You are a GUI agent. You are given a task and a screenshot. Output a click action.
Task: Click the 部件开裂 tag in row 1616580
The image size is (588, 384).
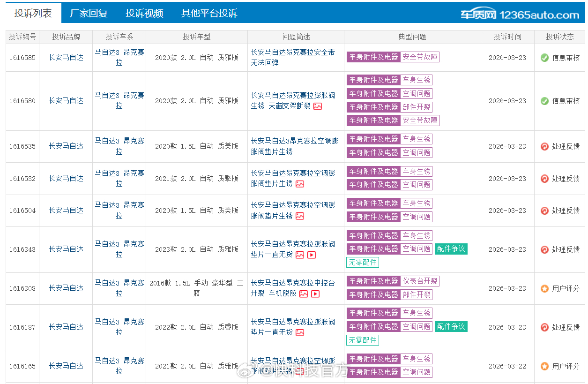pyautogui.click(x=416, y=107)
